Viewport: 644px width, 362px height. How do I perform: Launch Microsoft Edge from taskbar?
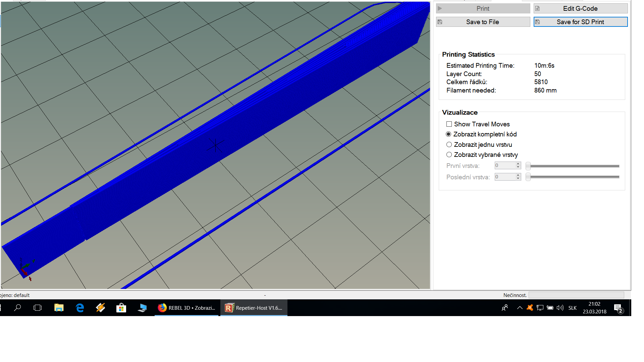click(x=80, y=308)
